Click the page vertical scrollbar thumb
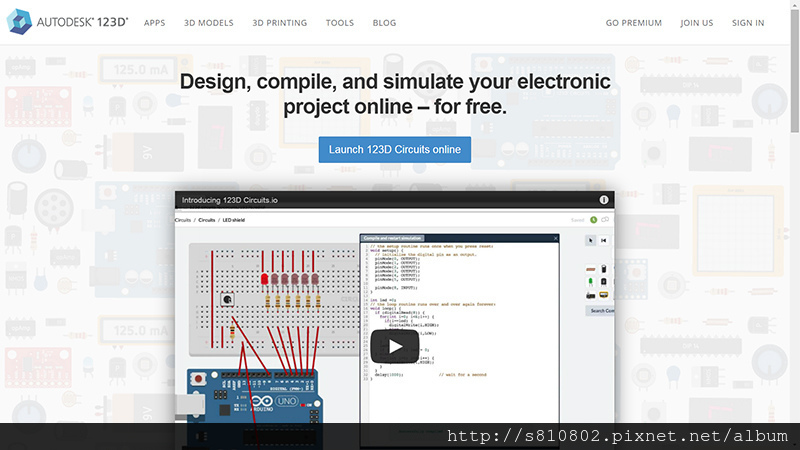Image resolution: width=800 pixels, height=450 pixels. 795,71
